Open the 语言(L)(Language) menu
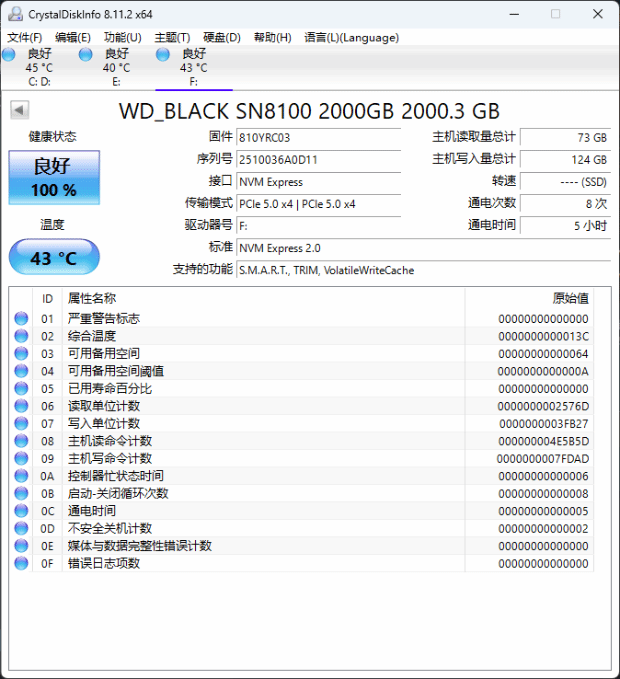This screenshot has width=620, height=679. point(351,38)
